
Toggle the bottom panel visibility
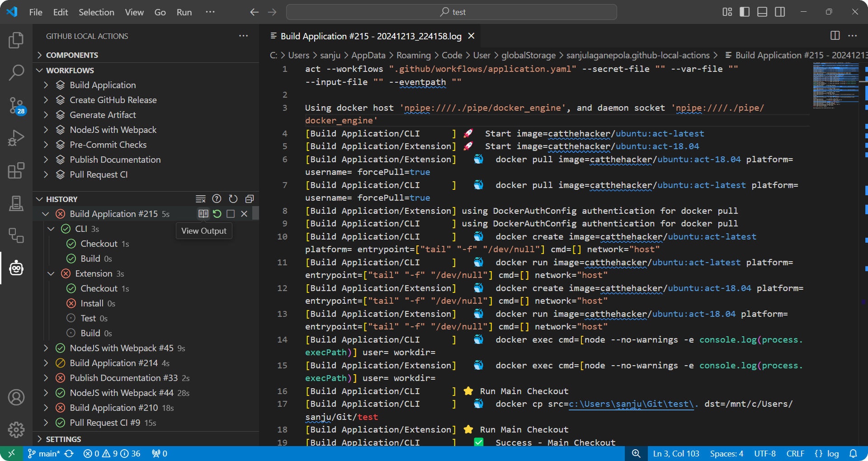click(762, 12)
